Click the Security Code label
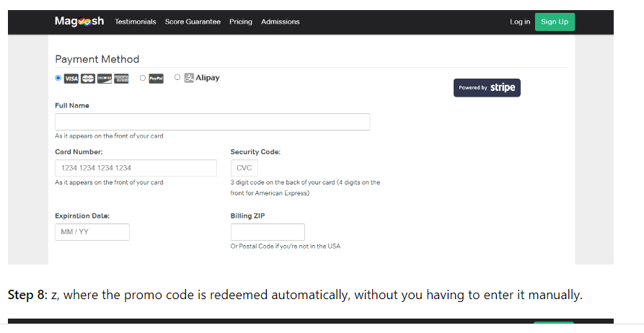 255,152
